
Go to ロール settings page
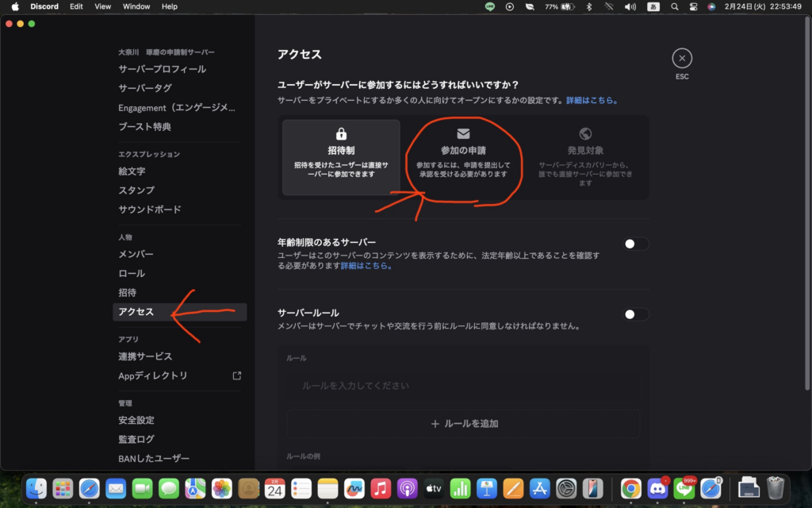[132, 273]
